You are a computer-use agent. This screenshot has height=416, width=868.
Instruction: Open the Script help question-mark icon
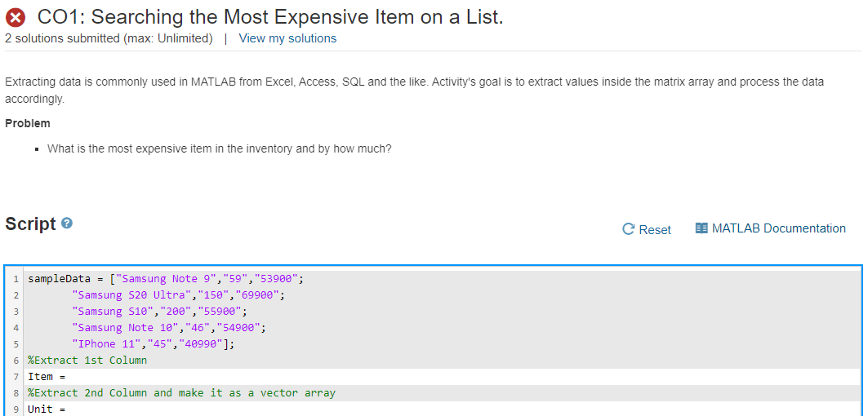pyautogui.click(x=67, y=223)
